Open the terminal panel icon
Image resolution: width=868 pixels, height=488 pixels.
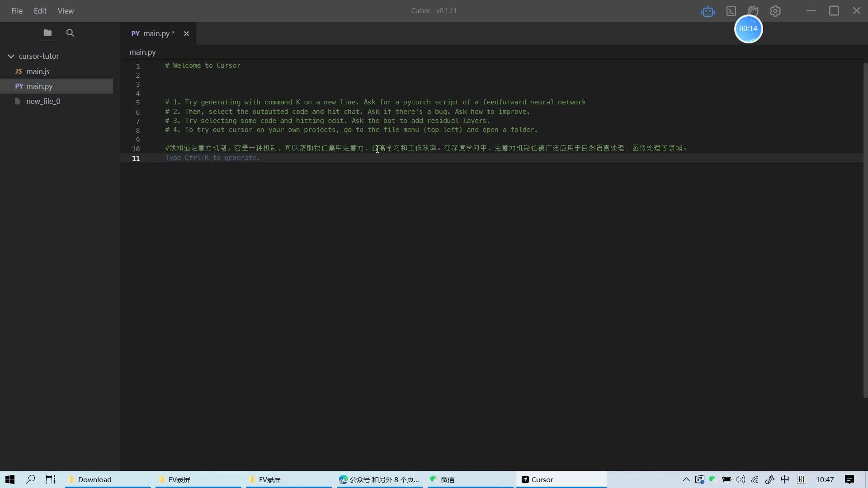[731, 11]
